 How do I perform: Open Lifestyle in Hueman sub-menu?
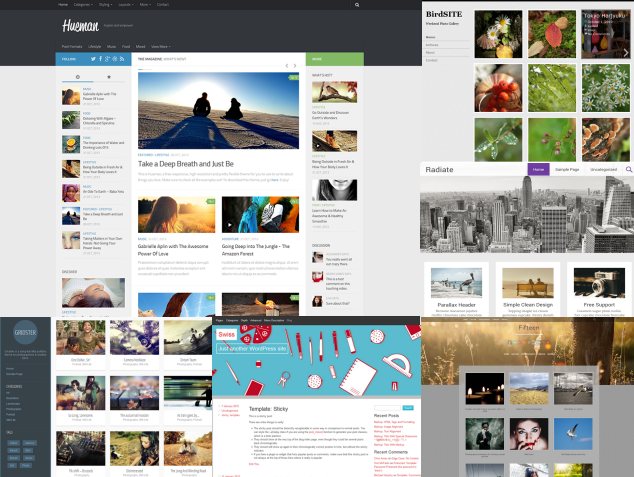pos(95,47)
